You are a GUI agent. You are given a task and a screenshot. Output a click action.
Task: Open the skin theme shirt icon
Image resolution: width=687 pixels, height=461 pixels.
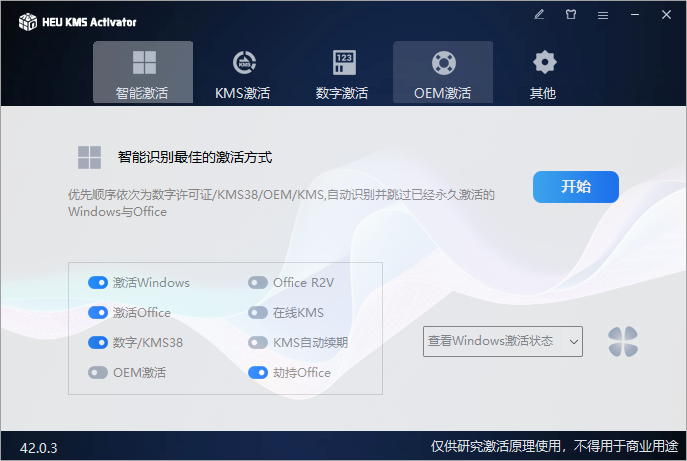[571, 15]
